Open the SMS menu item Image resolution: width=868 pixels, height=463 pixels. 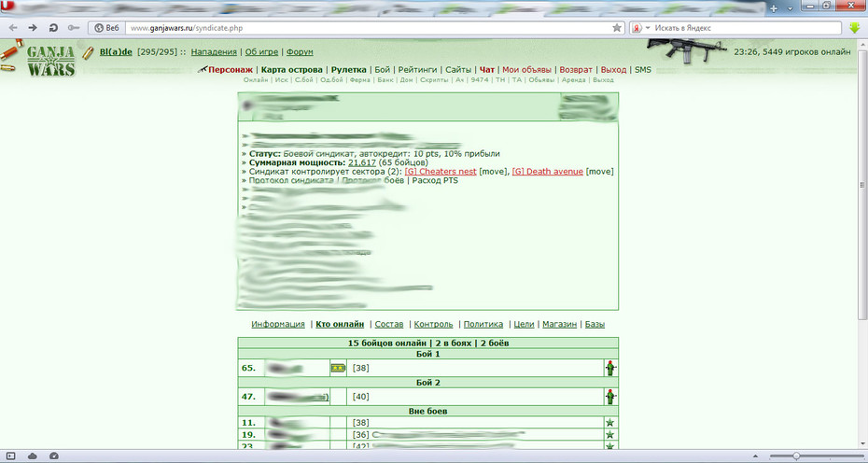(643, 70)
